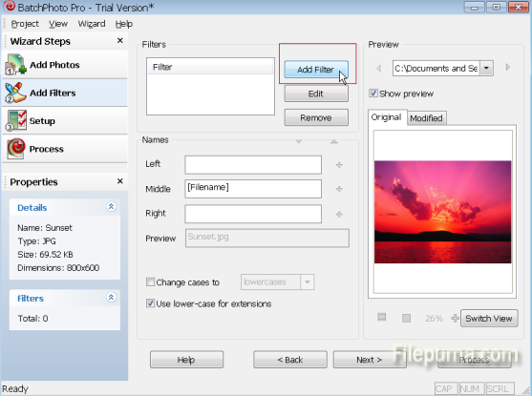Viewport: 532px width, 396px height.
Task: Click the zoom-in plus beside 26%
Action: [455, 318]
